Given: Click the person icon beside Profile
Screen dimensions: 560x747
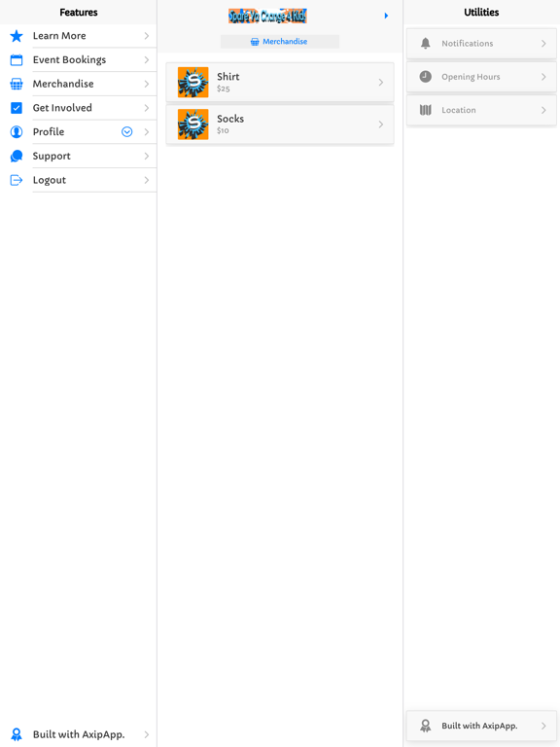Looking at the screenshot, I should (x=17, y=132).
